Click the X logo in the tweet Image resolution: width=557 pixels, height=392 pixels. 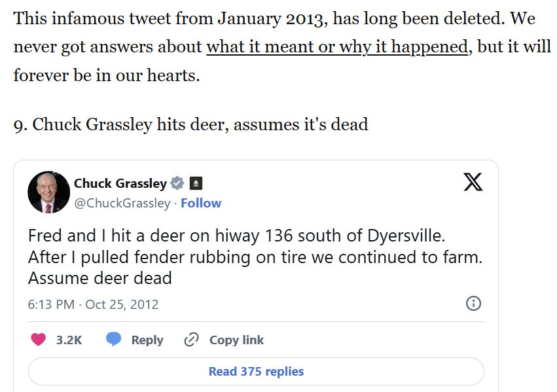tap(473, 182)
